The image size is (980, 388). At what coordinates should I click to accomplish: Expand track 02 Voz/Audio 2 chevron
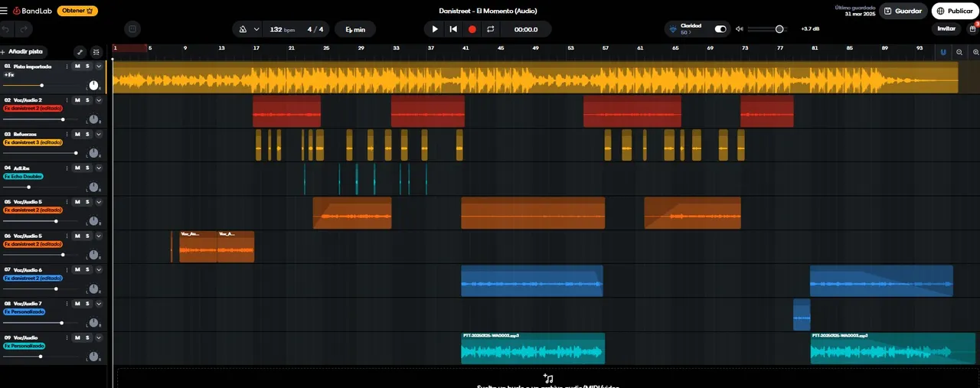[99, 100]
